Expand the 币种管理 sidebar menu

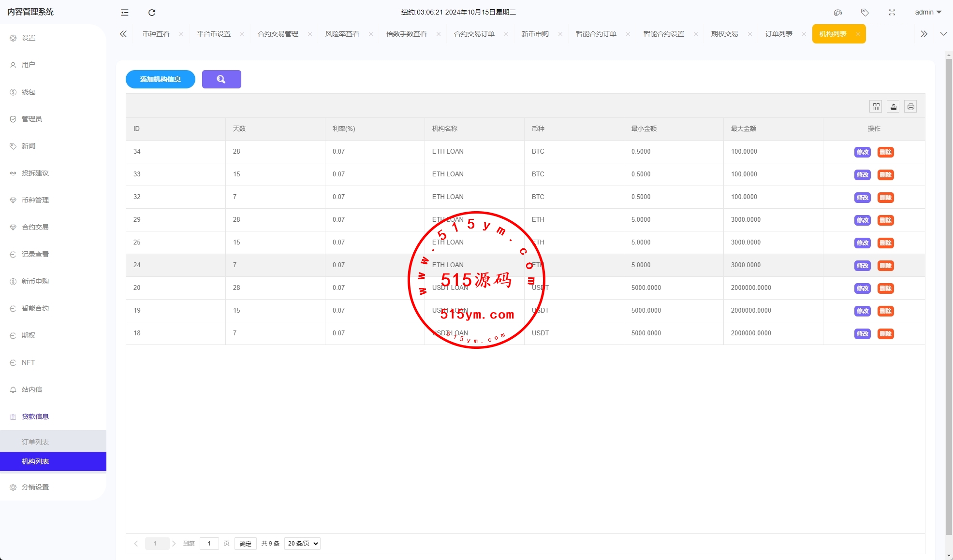tap(35, 200)
